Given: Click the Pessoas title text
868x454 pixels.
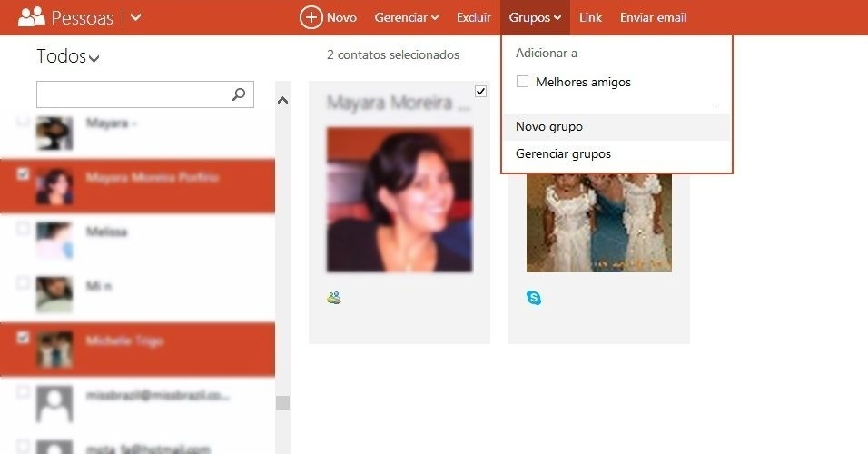Looking at the screenshot, I should (x=83, y=18).
